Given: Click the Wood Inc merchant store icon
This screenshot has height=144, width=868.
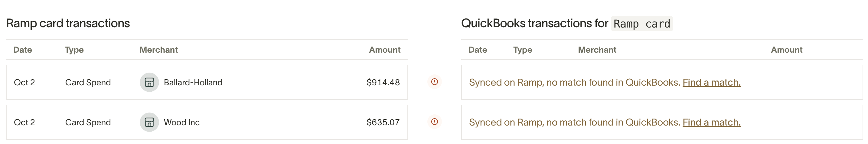Looking at the screenshot, I should pos(149,122).
